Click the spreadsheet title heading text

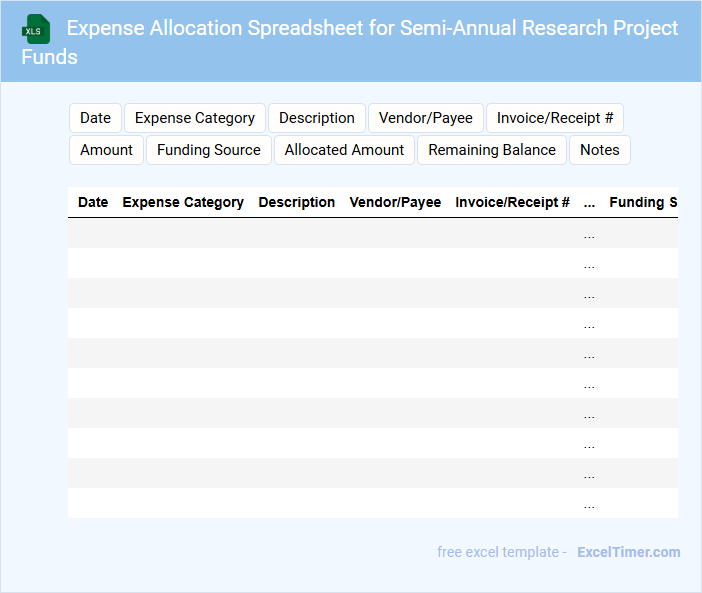372,28
